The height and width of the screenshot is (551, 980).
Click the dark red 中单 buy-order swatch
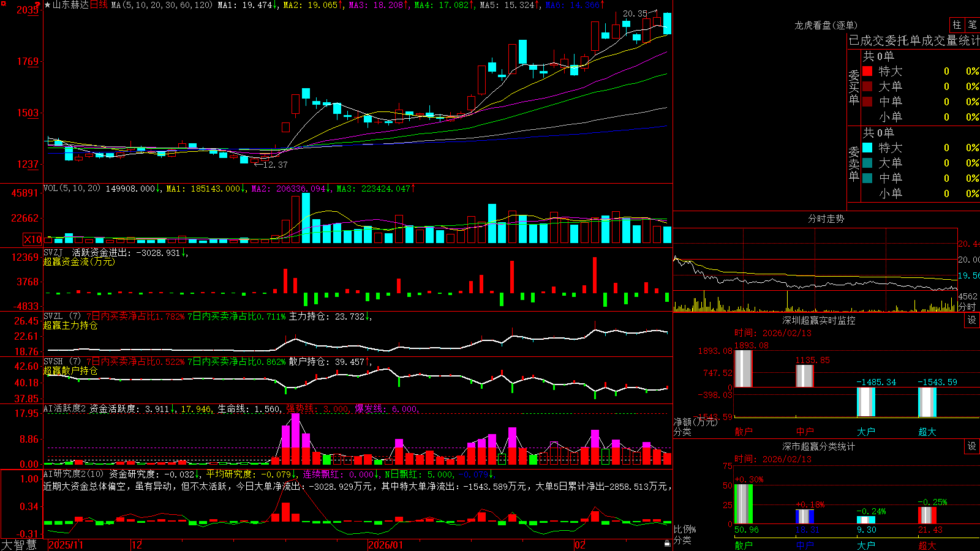(x=867, y=102)
